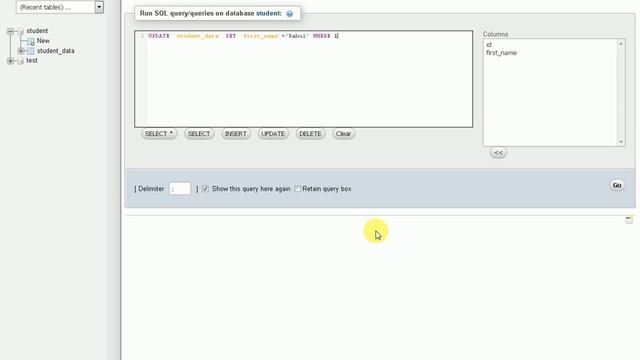Click the small page icon below Go
Image resolution: width=640 pixels, height=360 pixels.
tap(629, 220)
